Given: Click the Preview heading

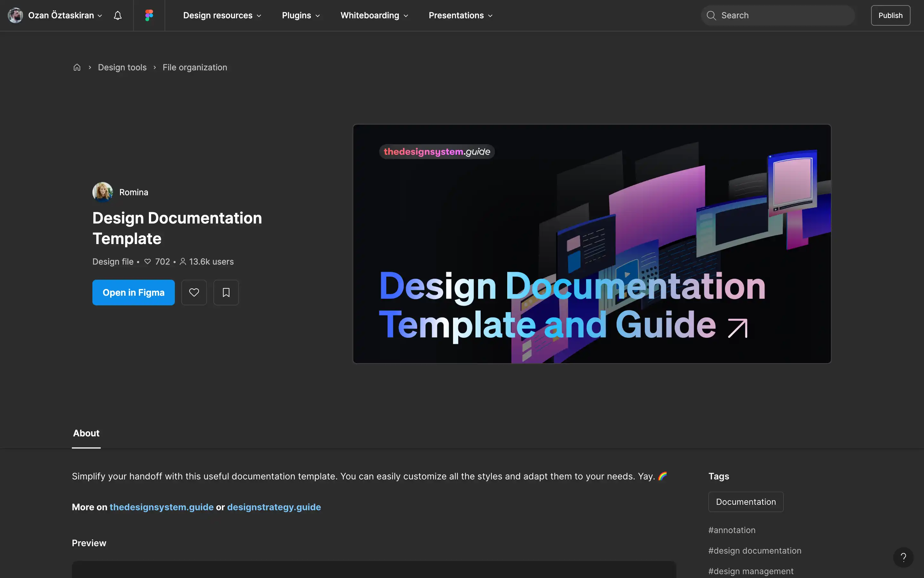Looking at the screenshot, I should click(89, 543).
